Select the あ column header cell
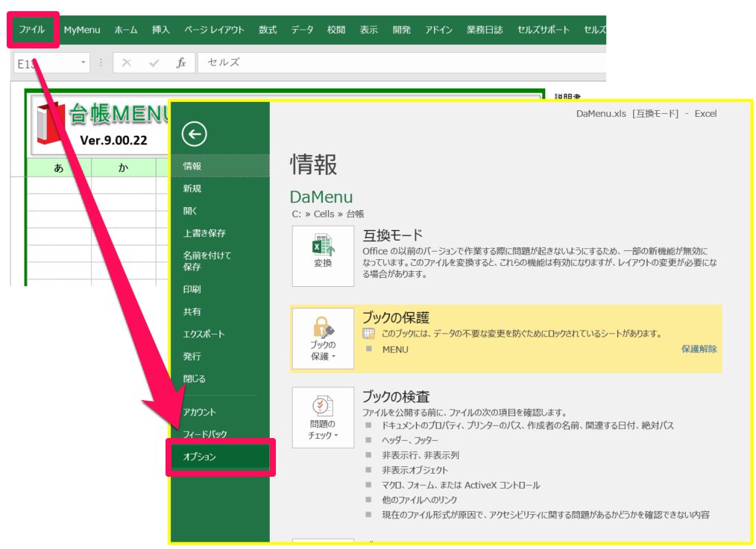The image size is (756, 549). pos(59,168)
